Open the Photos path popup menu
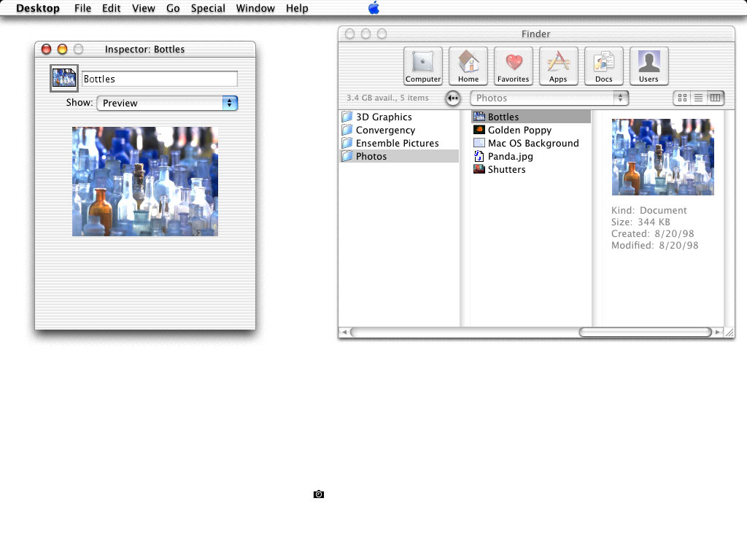The width and height of the screenshot is (747, 560). click(549, 98)
